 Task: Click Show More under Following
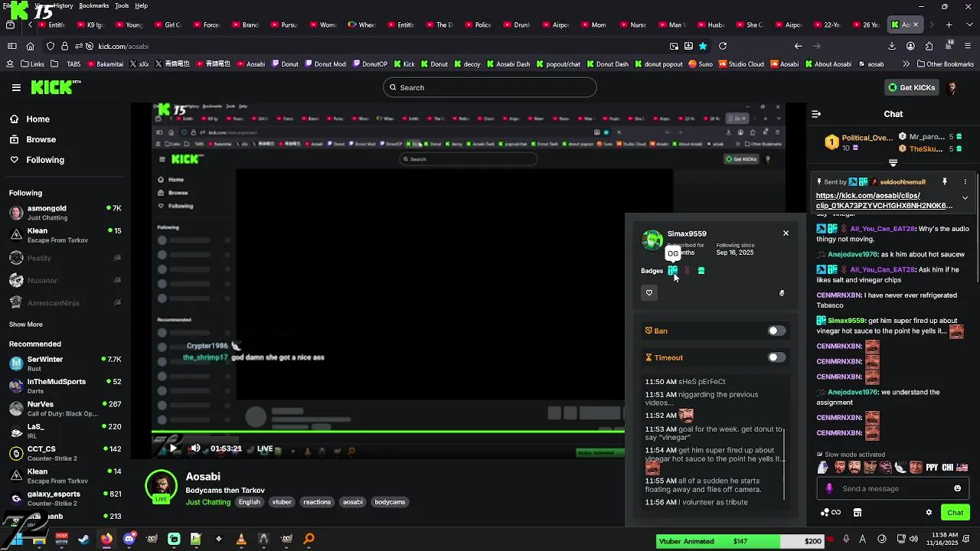pos(25,324)
